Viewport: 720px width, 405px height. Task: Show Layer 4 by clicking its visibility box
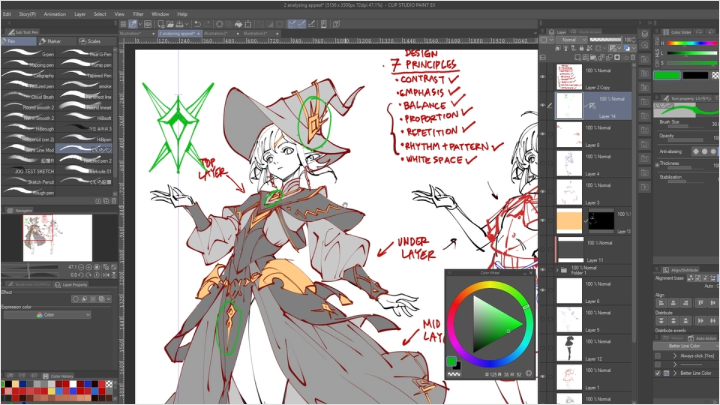(543, 163)
